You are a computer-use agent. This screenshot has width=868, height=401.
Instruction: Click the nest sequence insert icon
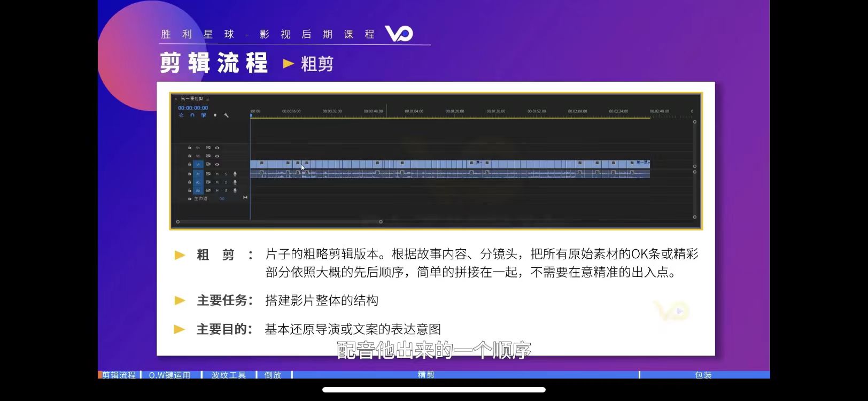click(x=181, y=115)
